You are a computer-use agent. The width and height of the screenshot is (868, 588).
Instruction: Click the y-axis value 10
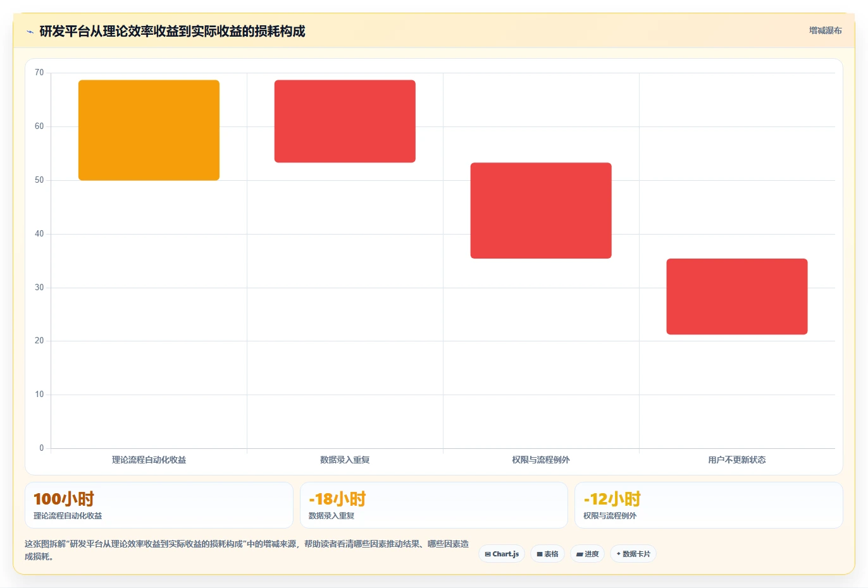39,395
